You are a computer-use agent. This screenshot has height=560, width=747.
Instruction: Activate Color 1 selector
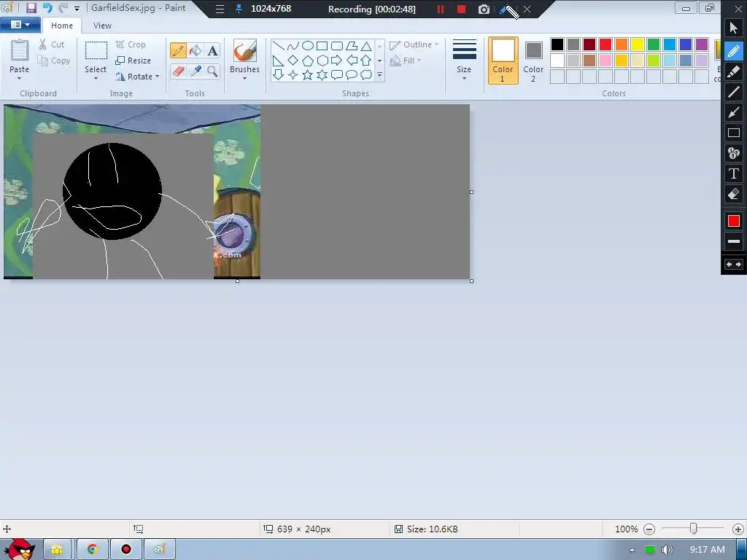coord(503,61)
